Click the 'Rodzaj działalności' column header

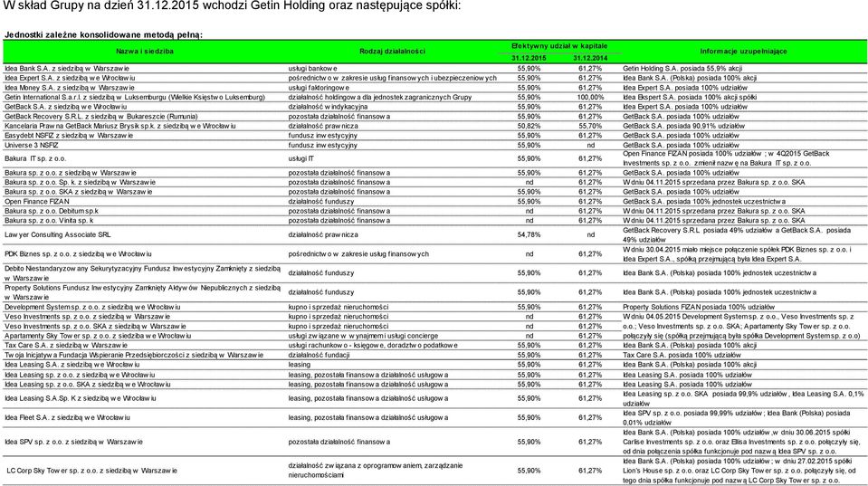392,51
